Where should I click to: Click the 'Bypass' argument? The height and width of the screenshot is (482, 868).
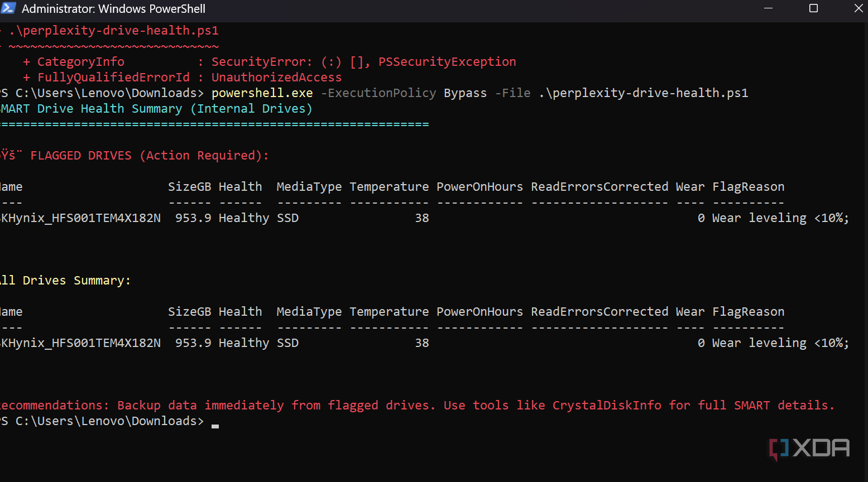tap(465, 93)
